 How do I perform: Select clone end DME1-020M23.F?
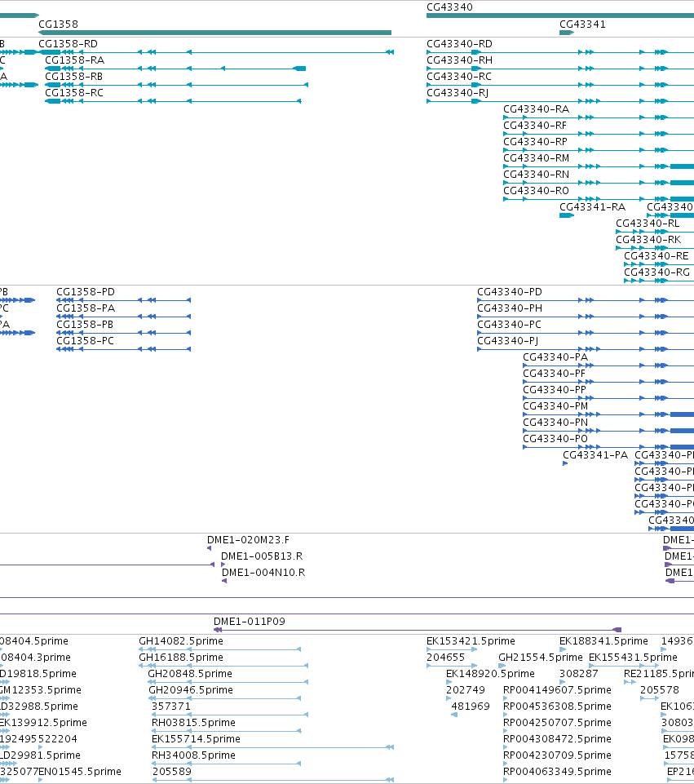click(x=248, y=539)
